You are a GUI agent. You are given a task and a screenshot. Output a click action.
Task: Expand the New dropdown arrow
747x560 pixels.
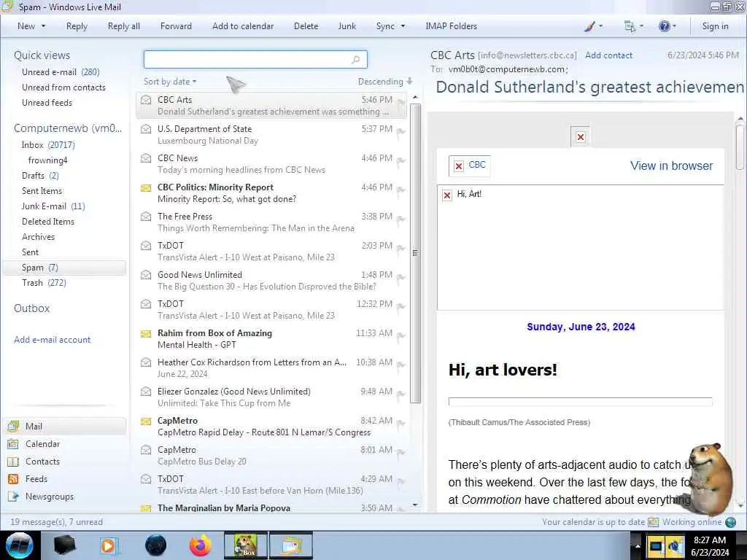(x=43, y=26)
